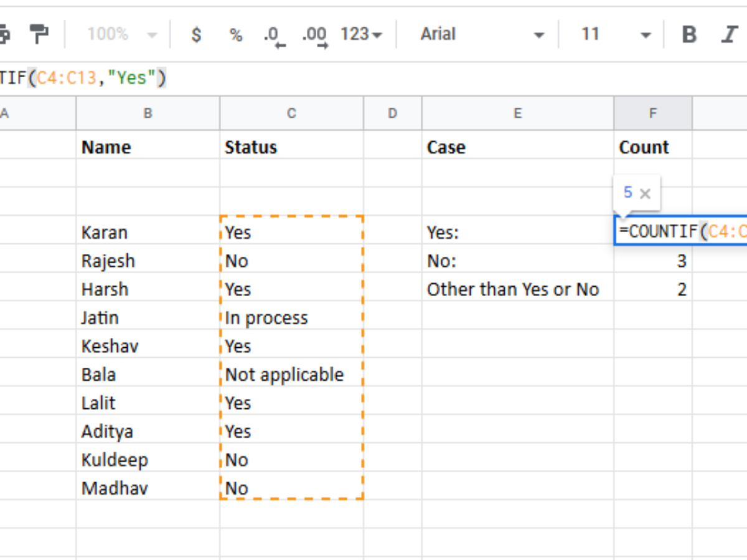Format as currency with dollar icon
Image resolution: width=747 pixels, height=560 pixels.
point(196,34)
